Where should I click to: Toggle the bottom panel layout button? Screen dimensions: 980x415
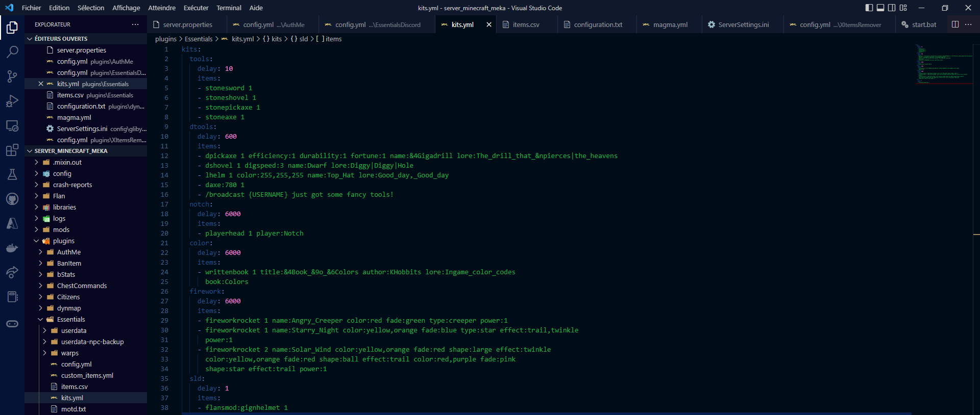(x=880, y=8)
